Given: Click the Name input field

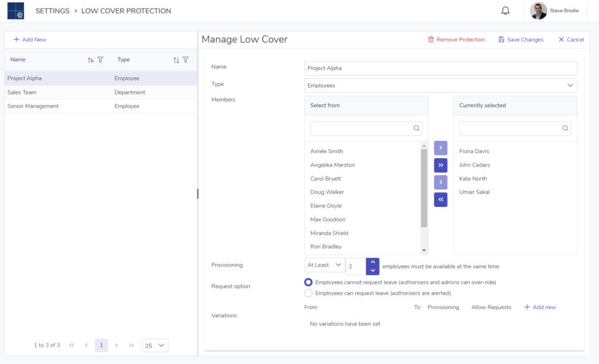Looking at the screenshot, I should pos(440,68).
